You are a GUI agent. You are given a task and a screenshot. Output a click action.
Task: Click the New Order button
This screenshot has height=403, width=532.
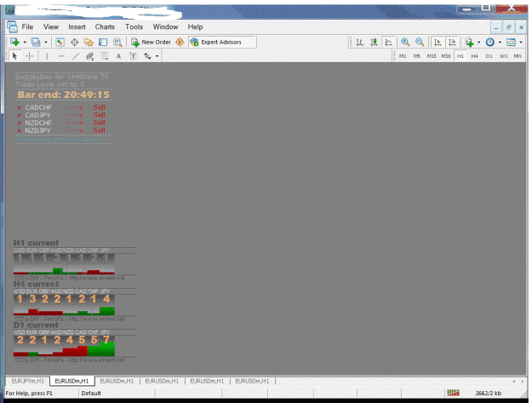click(151, 42)
